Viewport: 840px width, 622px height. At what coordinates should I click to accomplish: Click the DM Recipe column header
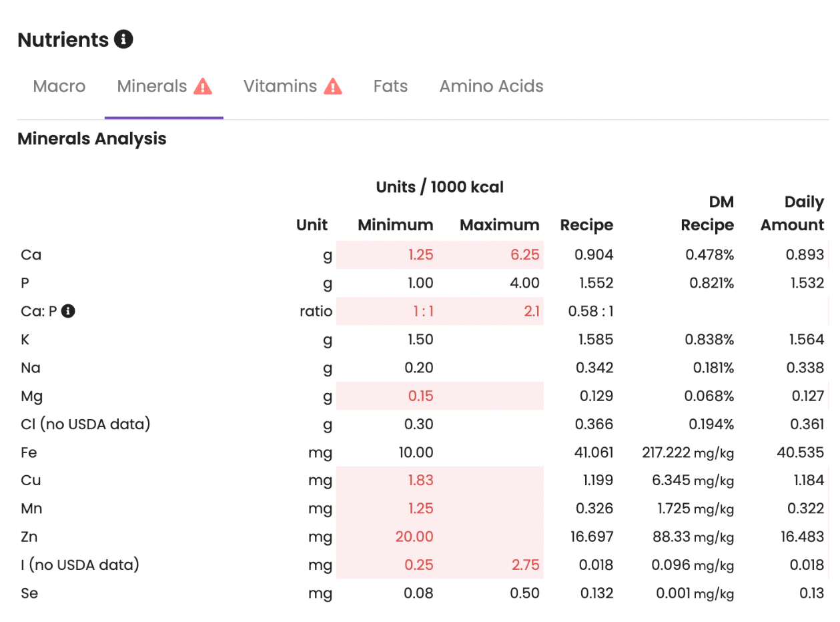point(707,214)
